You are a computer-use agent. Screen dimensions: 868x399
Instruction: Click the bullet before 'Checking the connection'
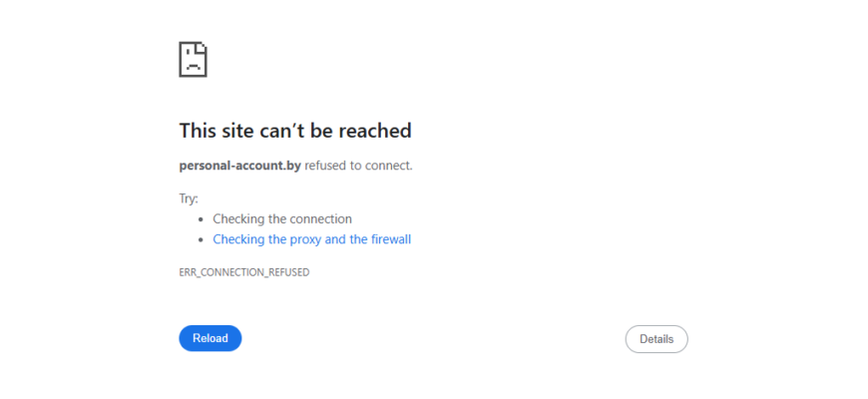pyautogui.click(x=201, y=219)
